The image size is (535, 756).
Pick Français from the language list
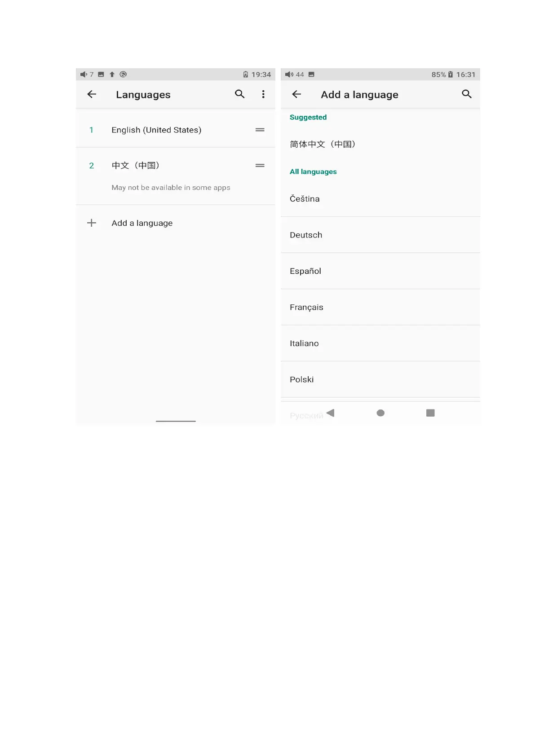(x=380, y=307)
